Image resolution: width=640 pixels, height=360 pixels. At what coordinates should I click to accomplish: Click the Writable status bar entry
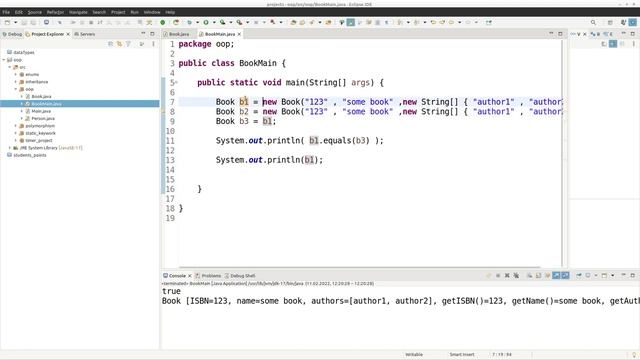point(414,355)
